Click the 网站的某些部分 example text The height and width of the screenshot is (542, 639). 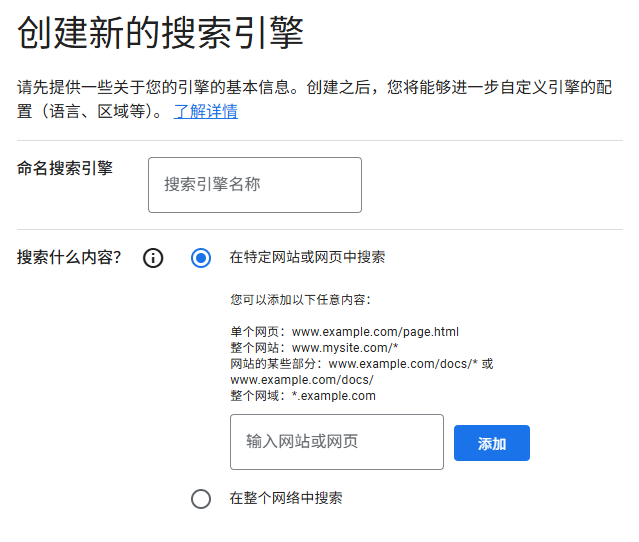361,364
